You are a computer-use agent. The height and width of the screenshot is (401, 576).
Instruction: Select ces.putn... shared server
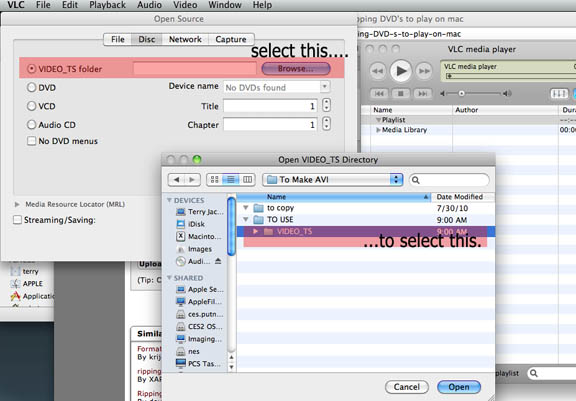click(x=200, y=314)
